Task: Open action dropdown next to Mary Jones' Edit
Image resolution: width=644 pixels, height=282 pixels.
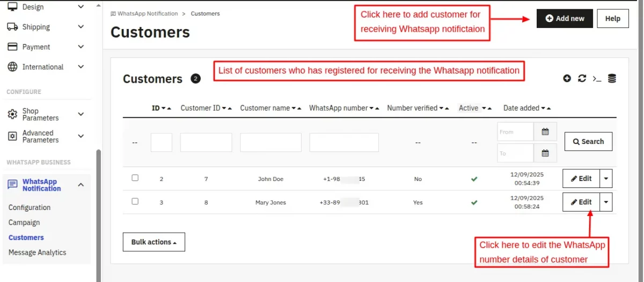Action: click(606, 203)
